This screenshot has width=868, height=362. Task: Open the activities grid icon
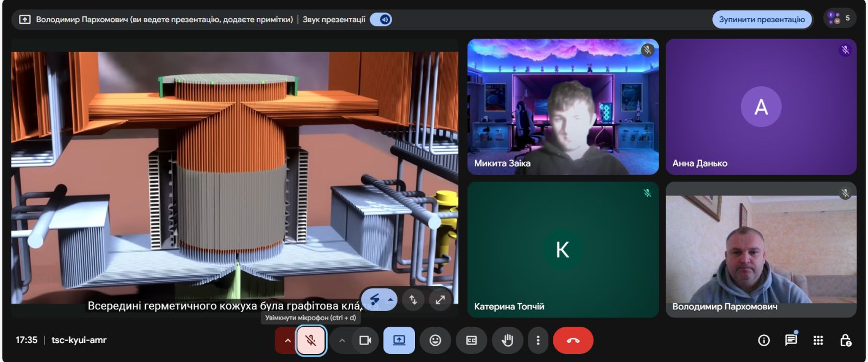pyautogui.click(x=818, y=340)
